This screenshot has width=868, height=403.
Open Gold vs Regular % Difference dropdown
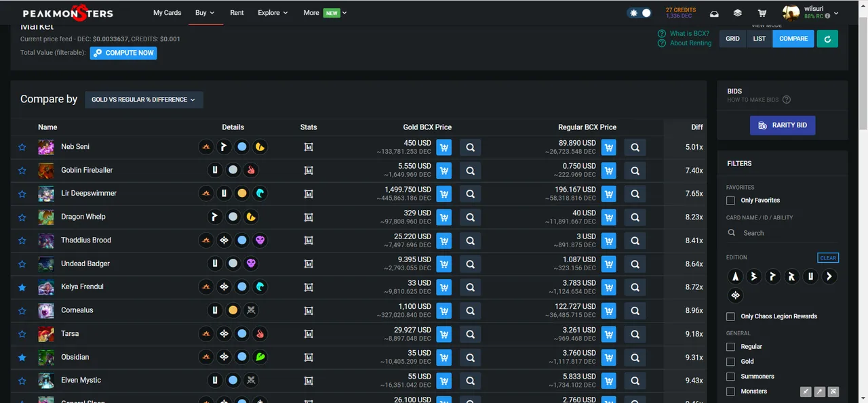coord(144,100)
